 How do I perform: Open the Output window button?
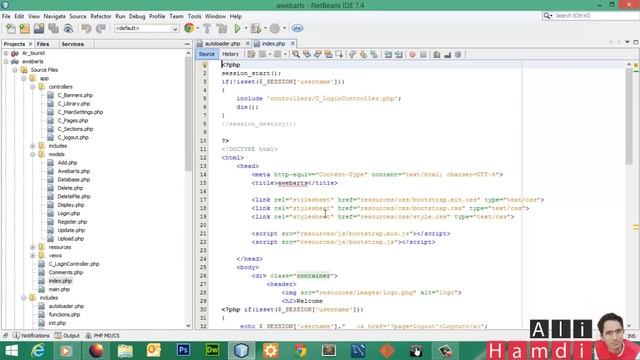coord(67,336)
